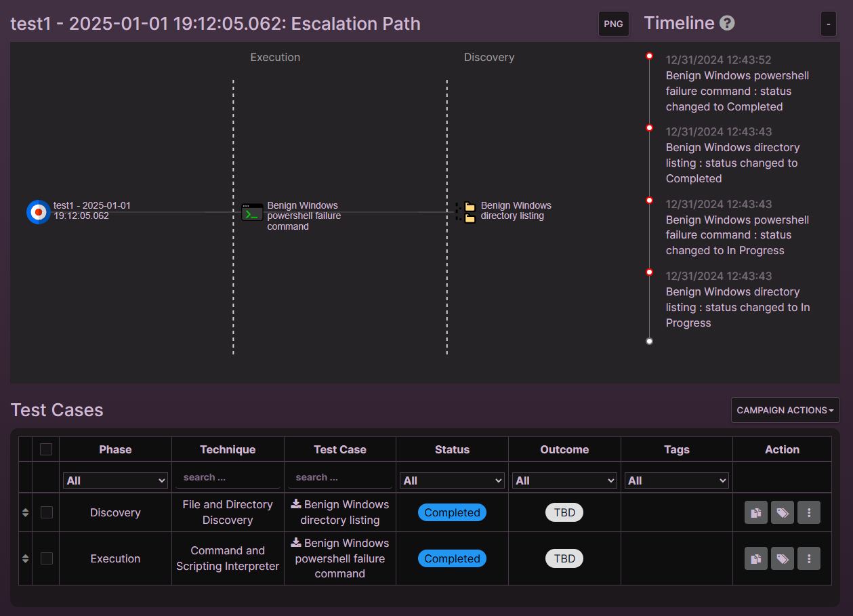The height and width of the screenshot is (616, 853).
Task: Expand the Campaign Actions dropdown
Action: tap(785, 410)
